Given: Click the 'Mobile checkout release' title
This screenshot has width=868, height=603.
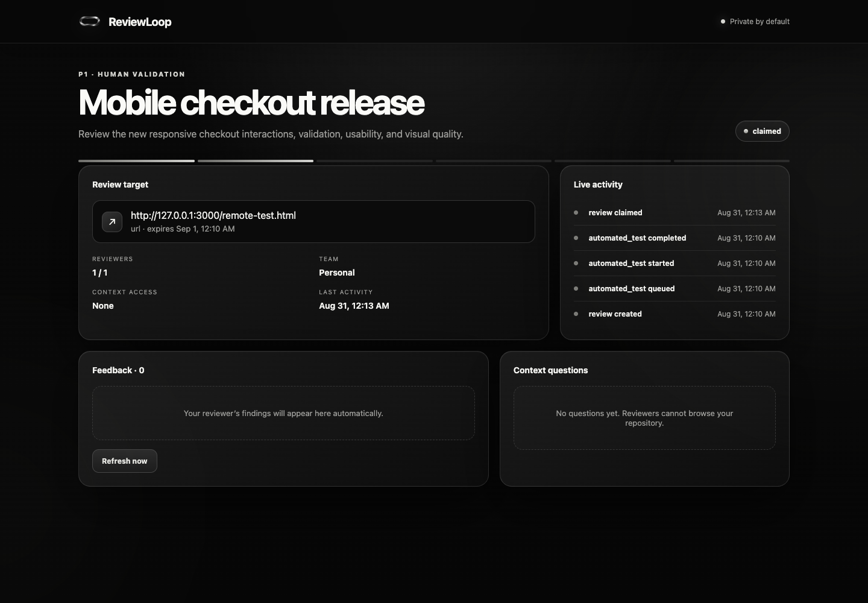Looking at the screenshot, I should click(x=251, y=103).
